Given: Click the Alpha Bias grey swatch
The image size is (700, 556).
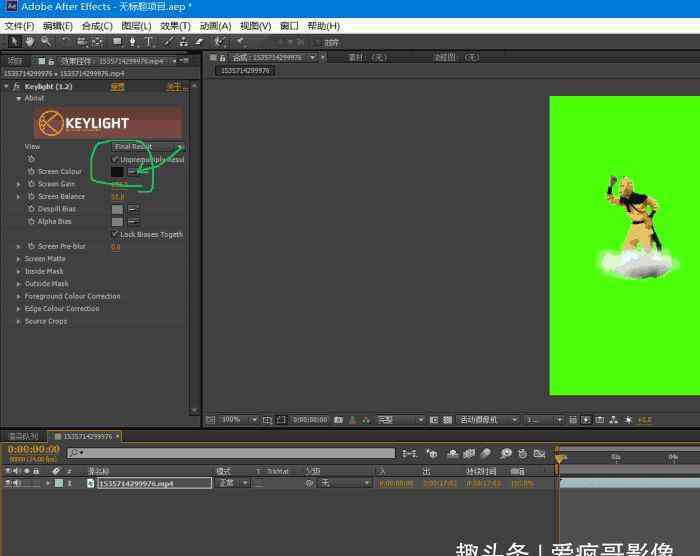Looking at the screenshot, I should 117,222.
